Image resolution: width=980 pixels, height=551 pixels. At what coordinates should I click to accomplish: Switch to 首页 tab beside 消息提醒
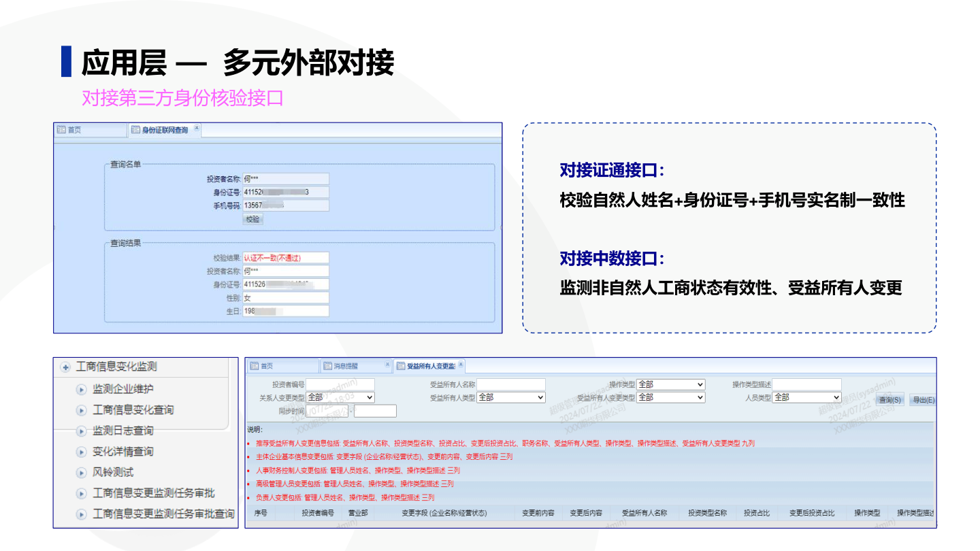click(282, 366)
